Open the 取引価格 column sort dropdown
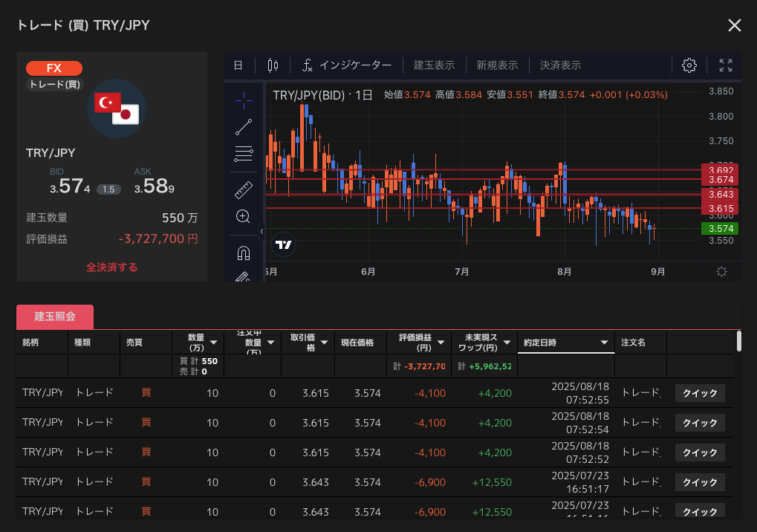Screen dimensions: 757x532 (x=324, y=343)
